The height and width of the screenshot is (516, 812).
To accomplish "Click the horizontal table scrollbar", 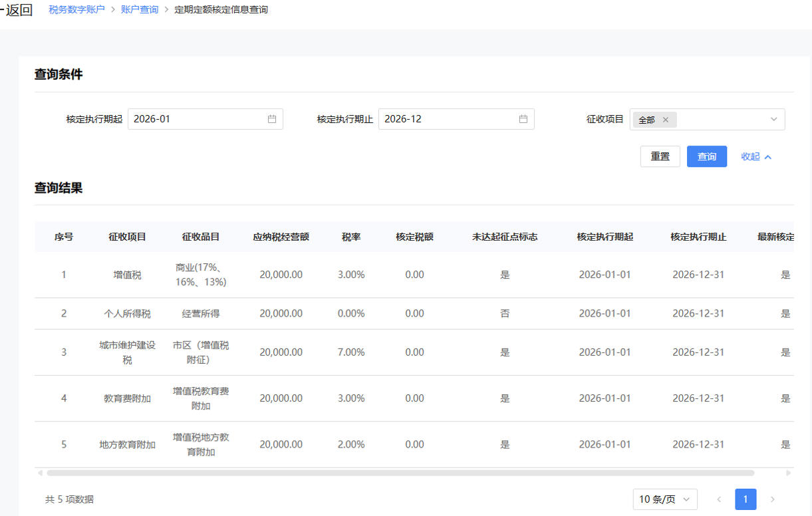I will click(400, 473).
